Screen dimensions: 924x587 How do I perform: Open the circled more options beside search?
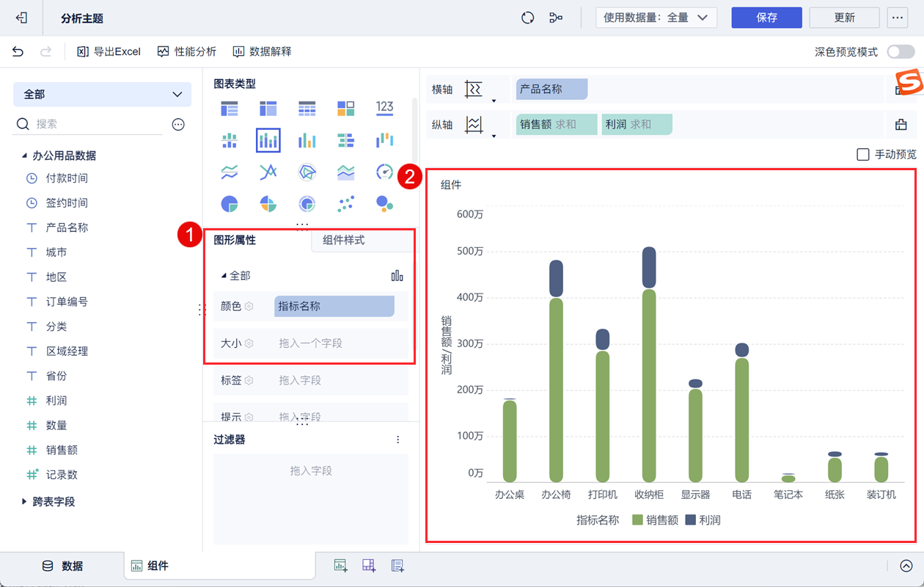point(178,125)
